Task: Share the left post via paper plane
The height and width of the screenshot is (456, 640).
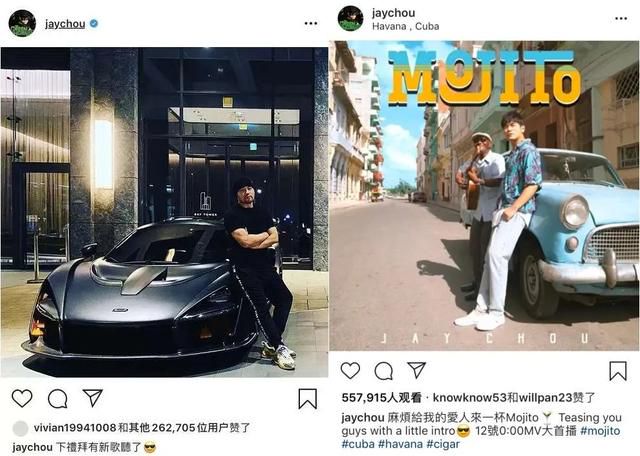Action: (x=93, y=398)
